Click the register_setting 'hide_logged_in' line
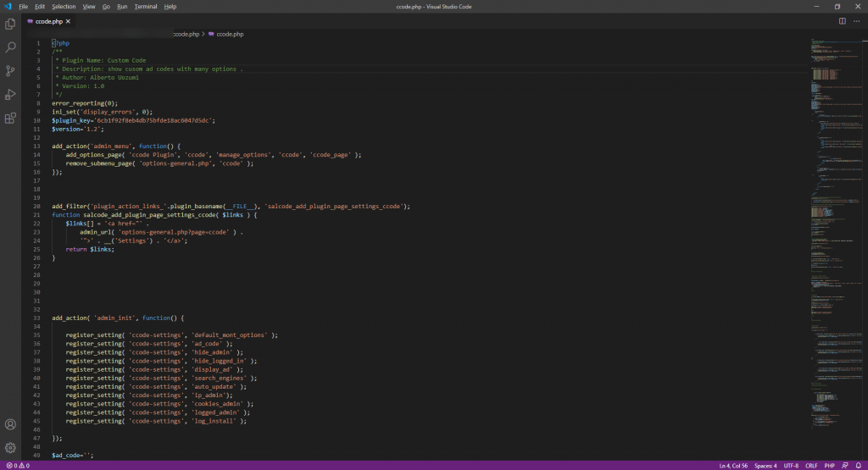Image resolution: width=868 pixels, height=470 pixels. [161, 361]
